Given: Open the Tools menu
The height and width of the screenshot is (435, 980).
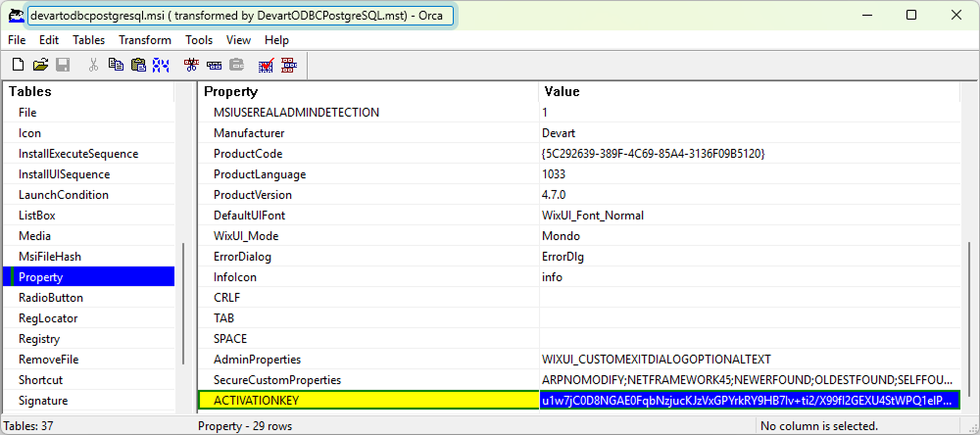Looking at the screenshot, I should (x=199, y=40).
